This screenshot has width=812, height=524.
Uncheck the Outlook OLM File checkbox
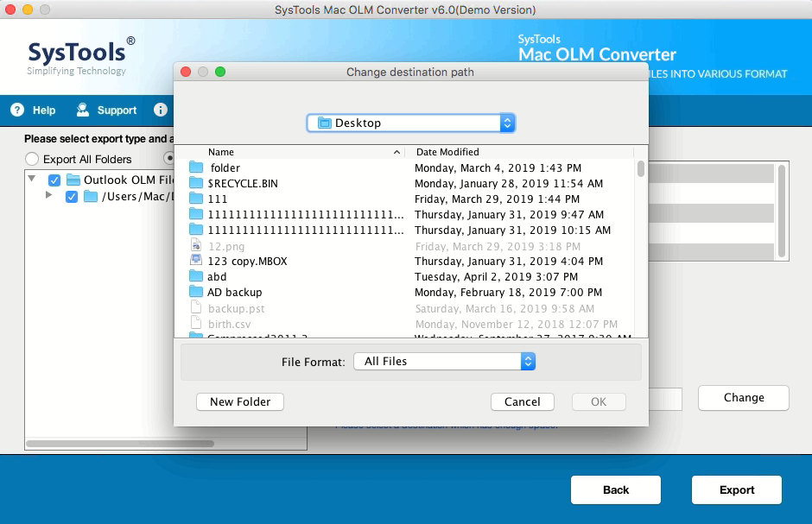point(54,180)
